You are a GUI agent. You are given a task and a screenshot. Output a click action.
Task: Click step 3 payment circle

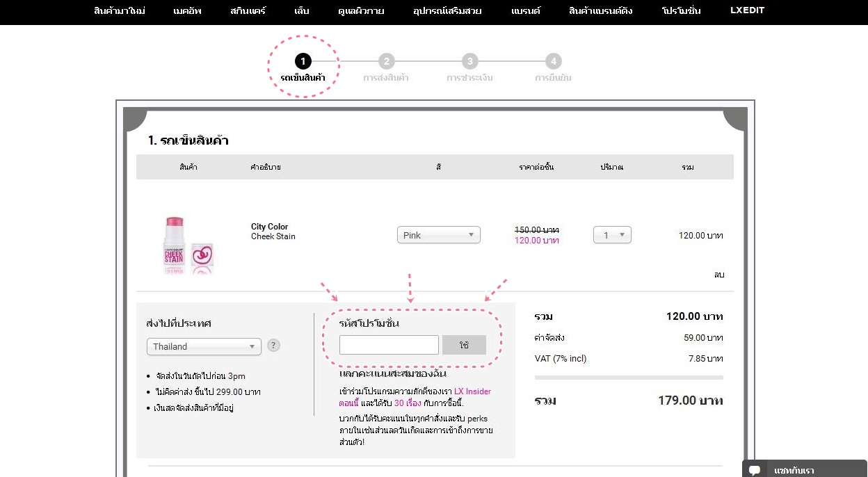[469, 61]
